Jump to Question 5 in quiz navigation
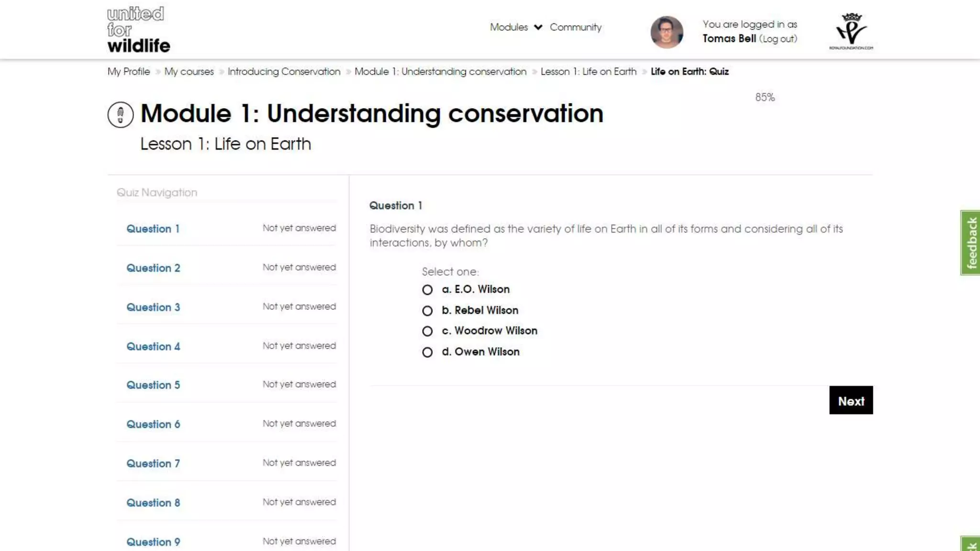Viewport: 980px width, 551px height. click(x=153, y=385)
